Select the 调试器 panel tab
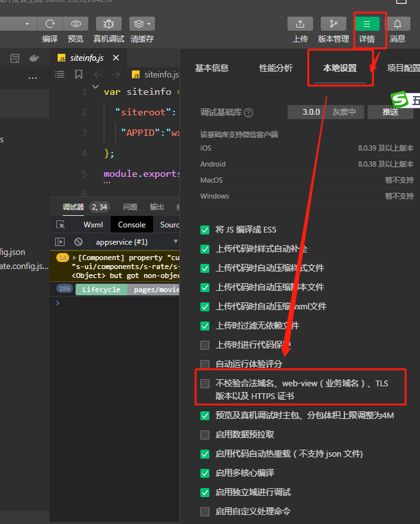Screen dimensions: 420x524 73,207
